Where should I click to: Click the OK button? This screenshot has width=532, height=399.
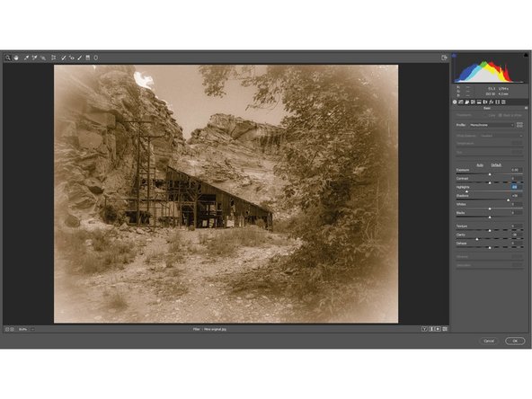(515, 341)
